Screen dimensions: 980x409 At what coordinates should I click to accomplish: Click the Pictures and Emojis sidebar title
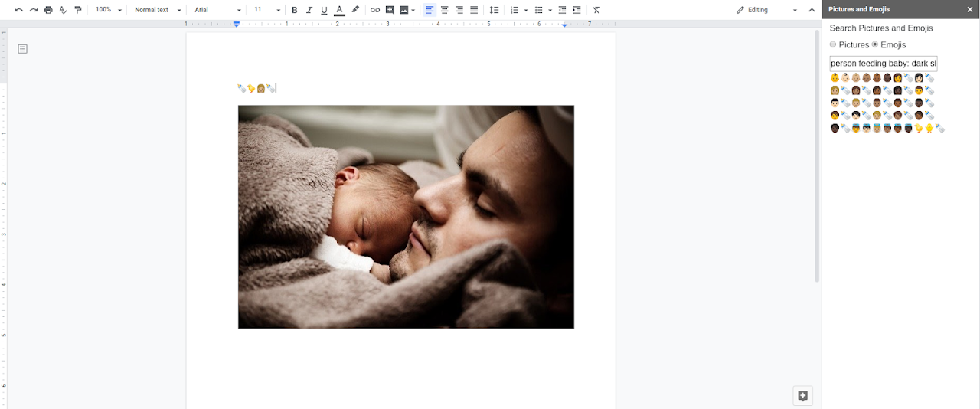pos(859,10)
